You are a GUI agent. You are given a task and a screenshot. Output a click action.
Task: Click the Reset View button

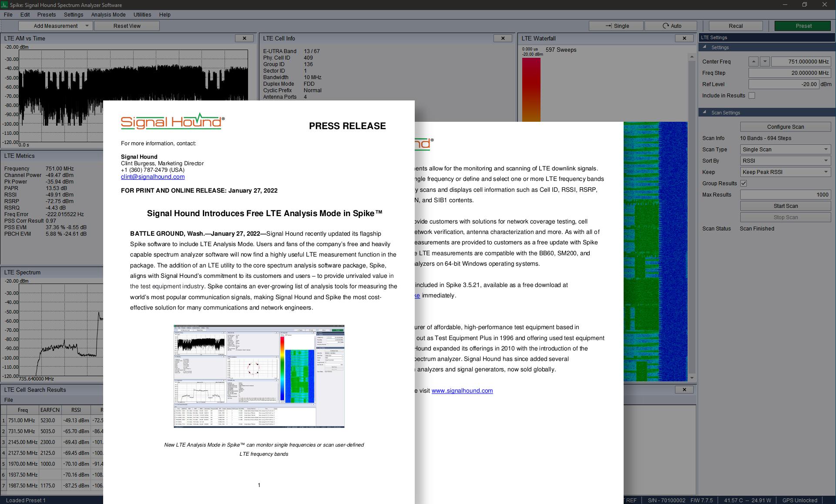pyautogui.click(x=127, y=26)
